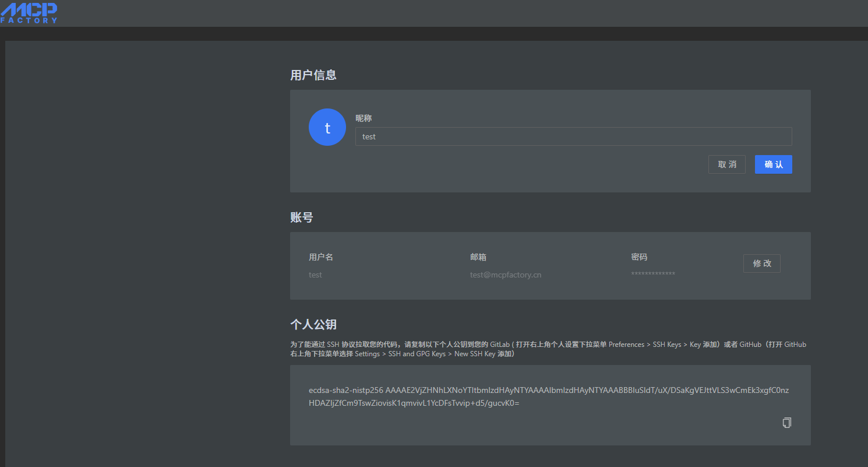Click the 用户信息 section heading

[x=313, y=75]
